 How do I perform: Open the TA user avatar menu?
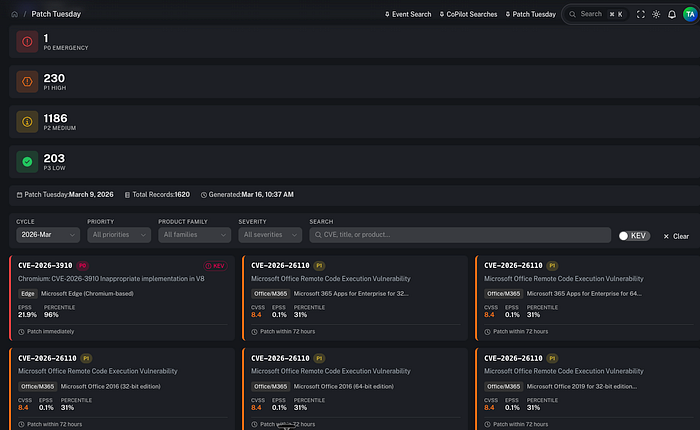[x=690, y=14]
